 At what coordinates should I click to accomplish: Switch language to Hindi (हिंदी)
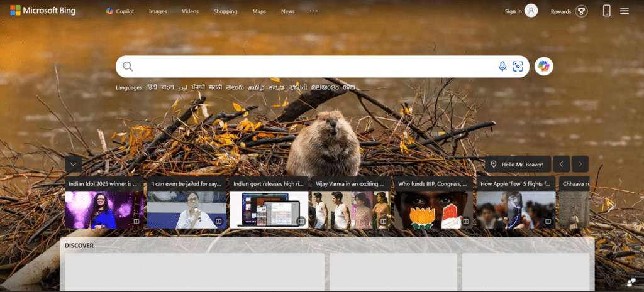[152, 87]
